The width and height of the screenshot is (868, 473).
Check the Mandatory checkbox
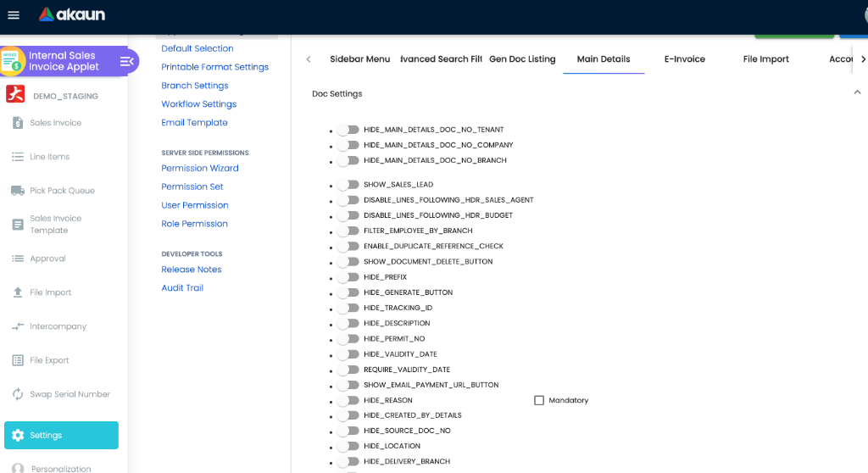coord(539,400)
